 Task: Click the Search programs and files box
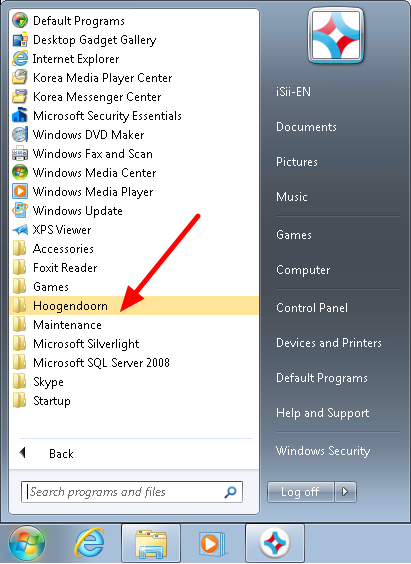(x=132, y=492)
